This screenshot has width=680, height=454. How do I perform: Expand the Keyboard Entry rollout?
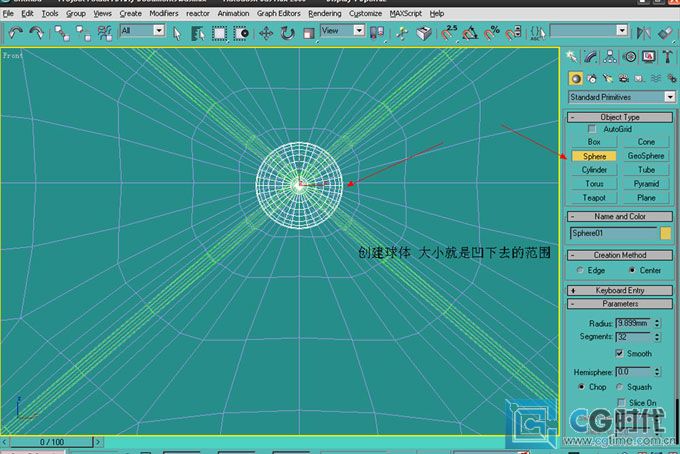point(620,290)
